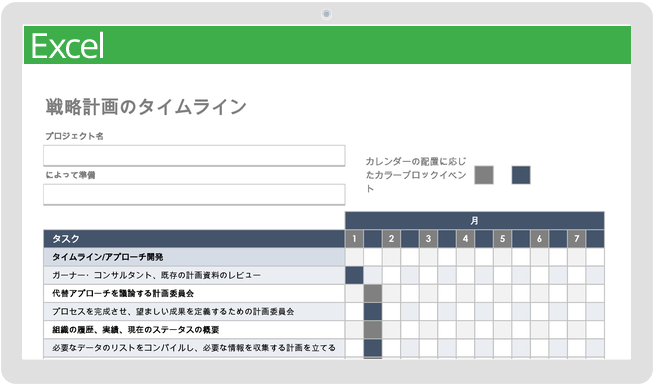Image resolution: width=654 pixels, height=385 pixels.
Task: Click dark blue block in 必要なデータ row
Action: click(373, 348)
